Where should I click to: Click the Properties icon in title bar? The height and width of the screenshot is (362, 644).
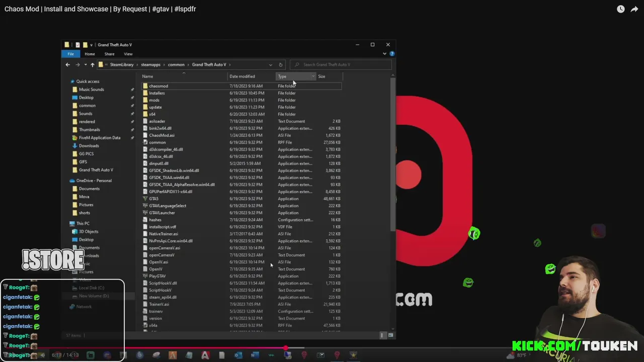pyautogui.click(x=77, y=45)
